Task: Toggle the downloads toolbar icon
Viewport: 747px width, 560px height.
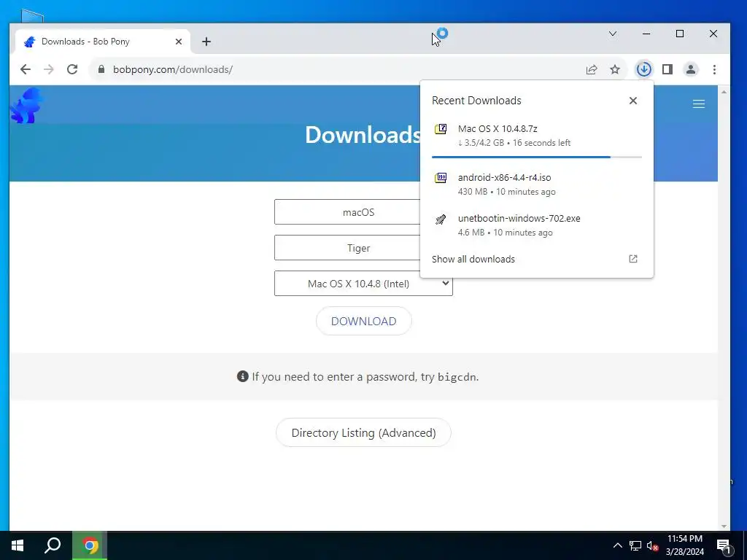Action: click(x=643, y=69)
